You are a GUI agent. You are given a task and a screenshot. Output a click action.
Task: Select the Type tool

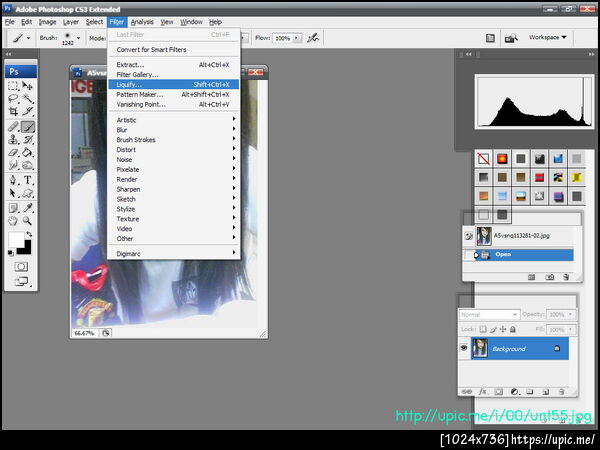[x=28, y=180]
